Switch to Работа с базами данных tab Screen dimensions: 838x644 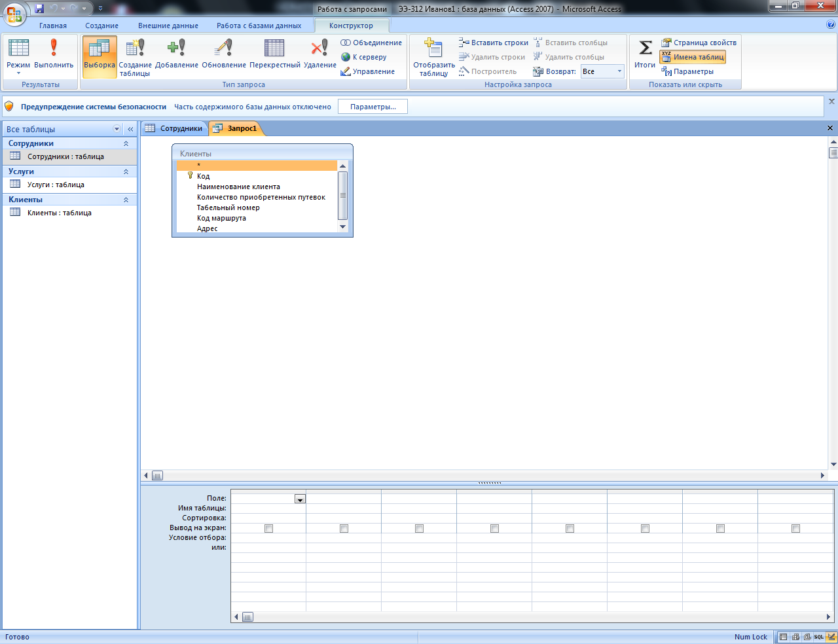coord(259,26)
